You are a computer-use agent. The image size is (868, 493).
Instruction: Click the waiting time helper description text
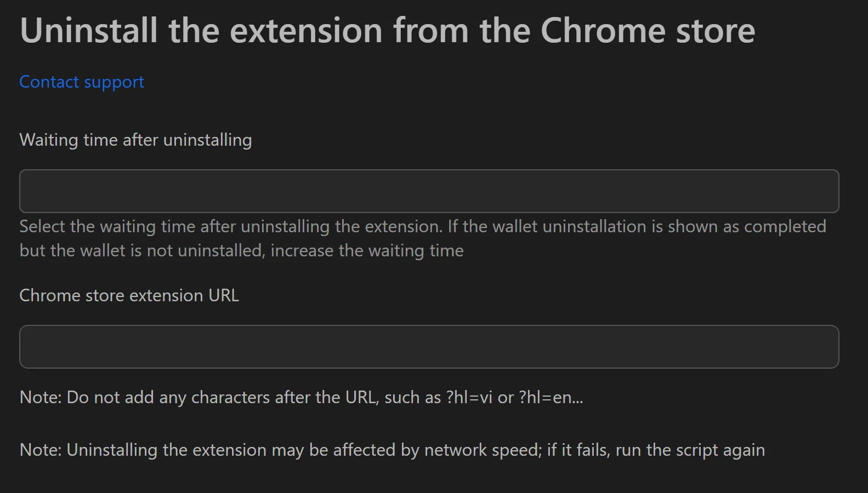(422, 238)
